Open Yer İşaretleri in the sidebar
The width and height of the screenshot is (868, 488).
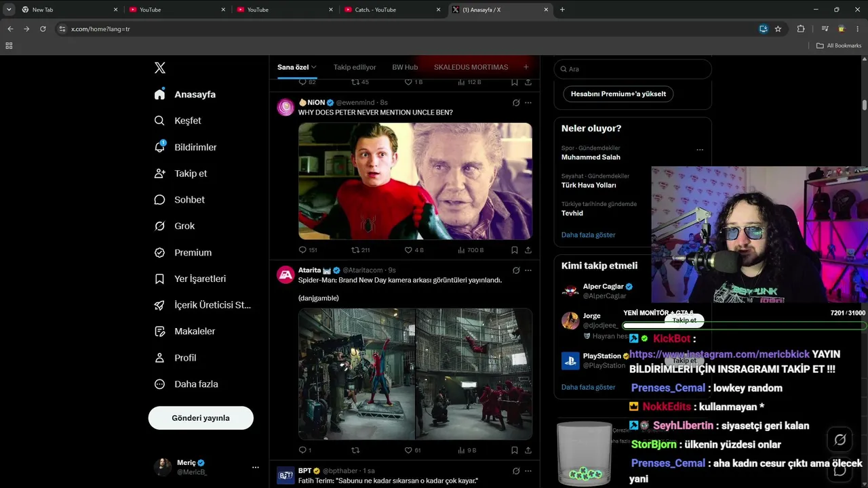pos(191,279)
